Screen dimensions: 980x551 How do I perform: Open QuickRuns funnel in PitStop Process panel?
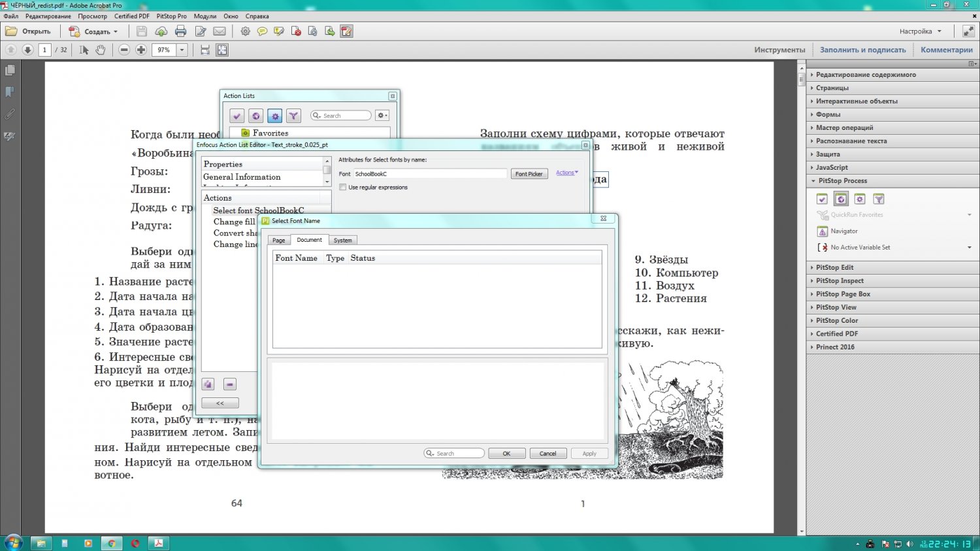coord(879,199)
